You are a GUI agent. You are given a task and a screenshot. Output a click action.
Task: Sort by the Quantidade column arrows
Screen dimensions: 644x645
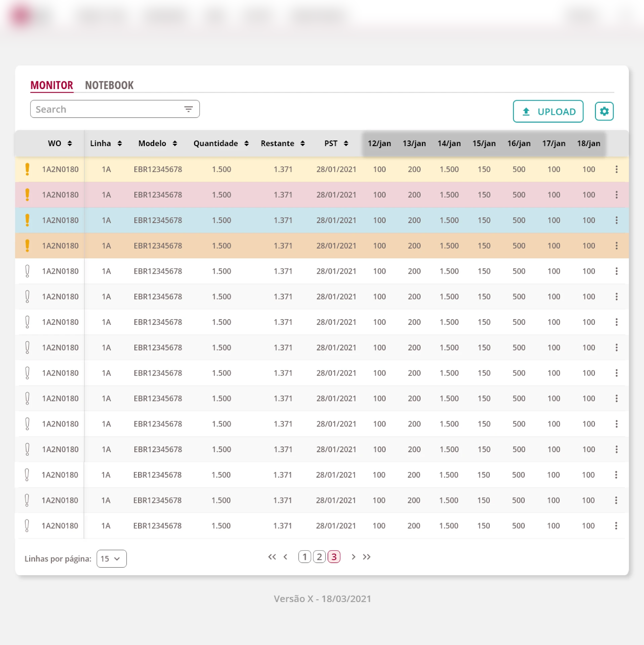(247, 143)
